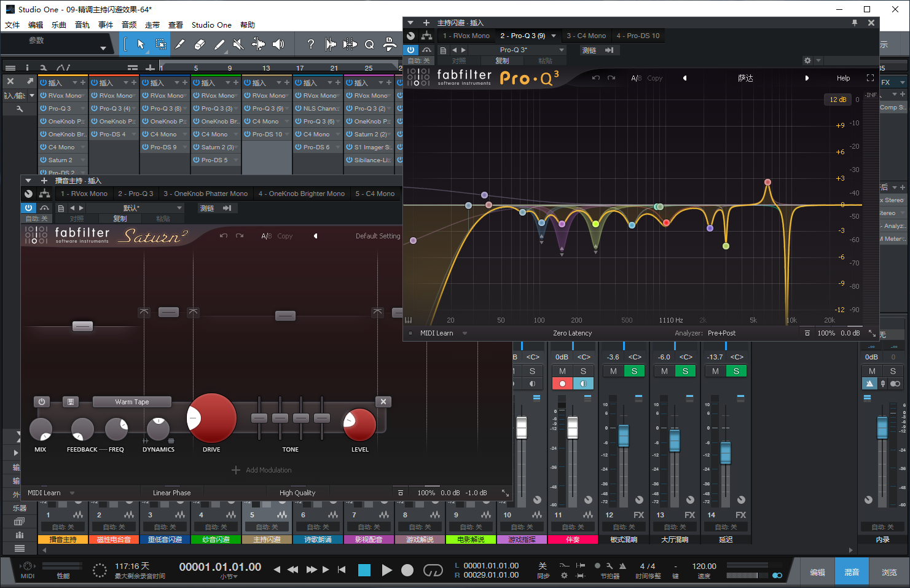This screenshot has width=910, height=588.
Task: Open the Warm Tape style dropdown
Action: tap(132, 402)
